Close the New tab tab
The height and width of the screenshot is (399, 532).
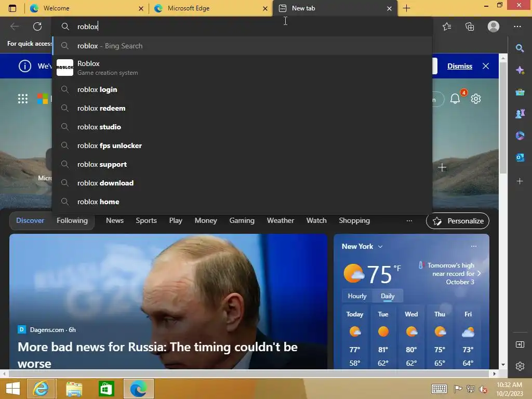coord(389,8)
